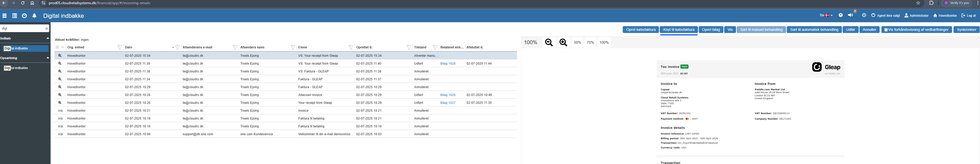Click Opret købsfaktura button
This screenshot has height=164, width=980.
click(x=641, y=30)
